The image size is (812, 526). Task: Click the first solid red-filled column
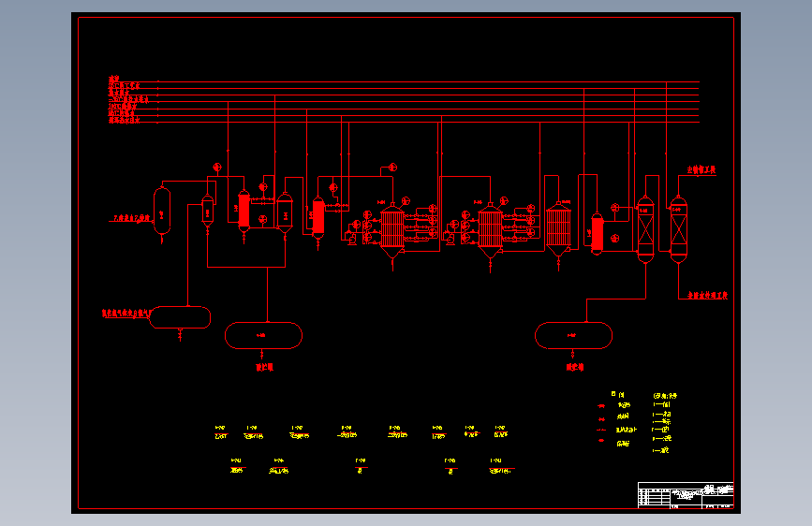click(x=244, y=212)
